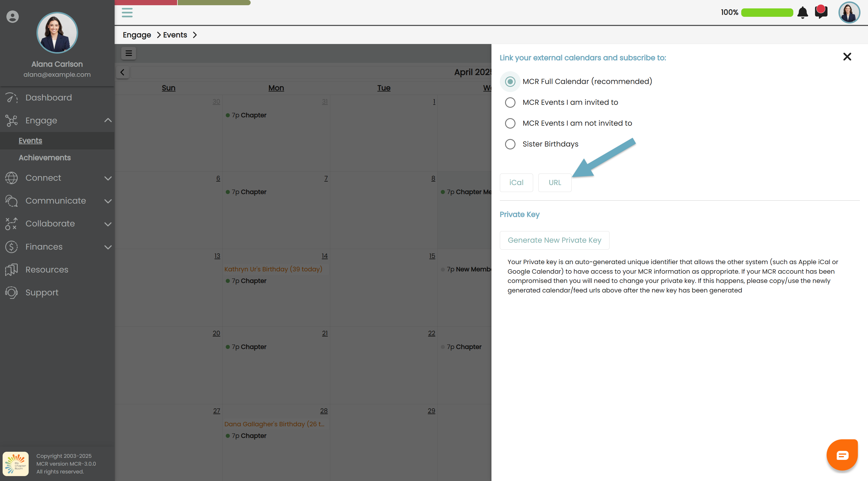This screenshot has width=868, height=481.
Task: Go to previous month arrow
Action: coord(122,72)
